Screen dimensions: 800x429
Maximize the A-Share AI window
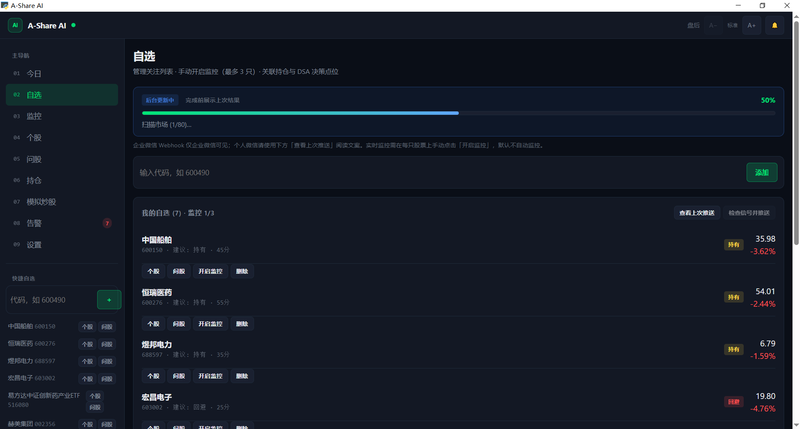tap(762, 5)
